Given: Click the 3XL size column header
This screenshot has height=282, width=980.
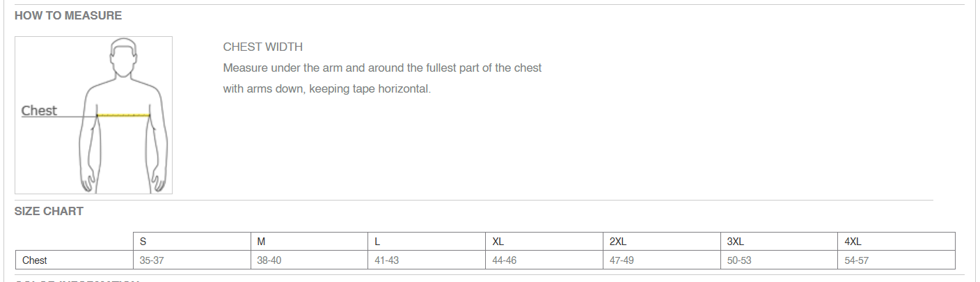Looking at the screenshot, I should pos(780,242).
